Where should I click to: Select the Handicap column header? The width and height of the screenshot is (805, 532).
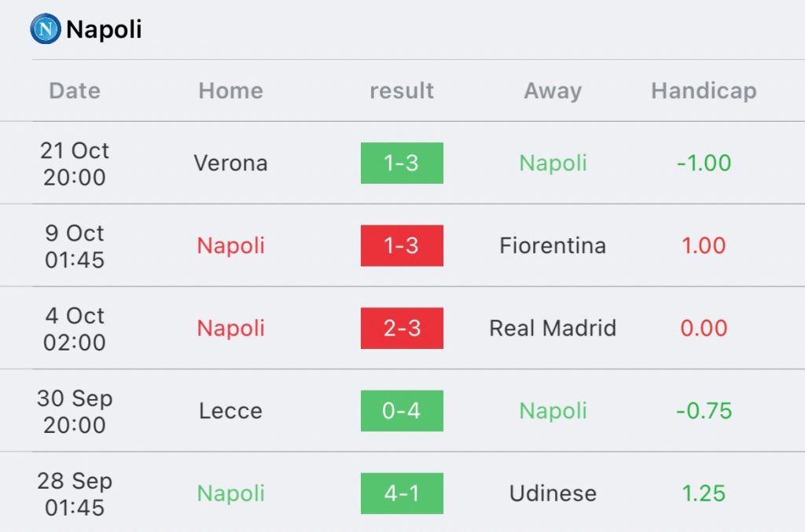point(704,91)
